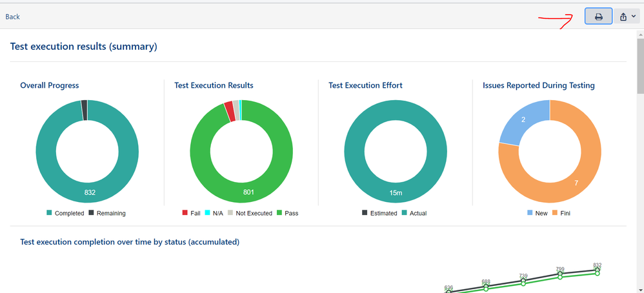Click the N/A legend color swatch
This screenshot has height=293, width=644.
tap(208, 213)
